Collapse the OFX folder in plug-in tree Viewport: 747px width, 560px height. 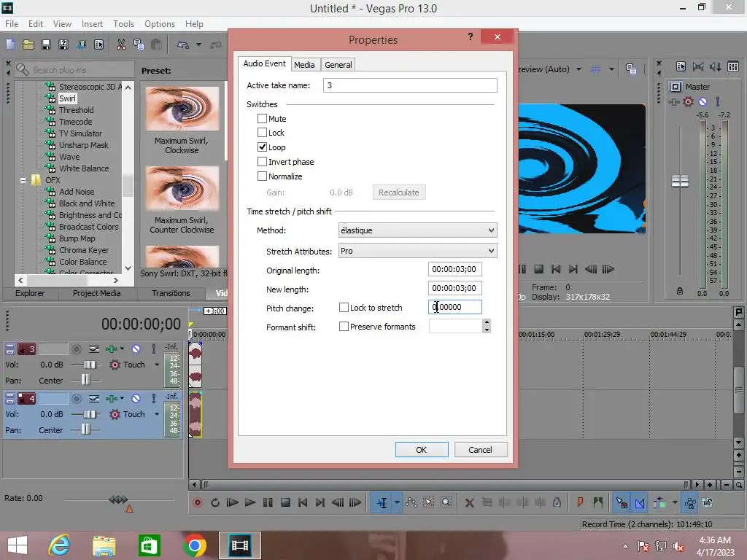click(23, 181)
